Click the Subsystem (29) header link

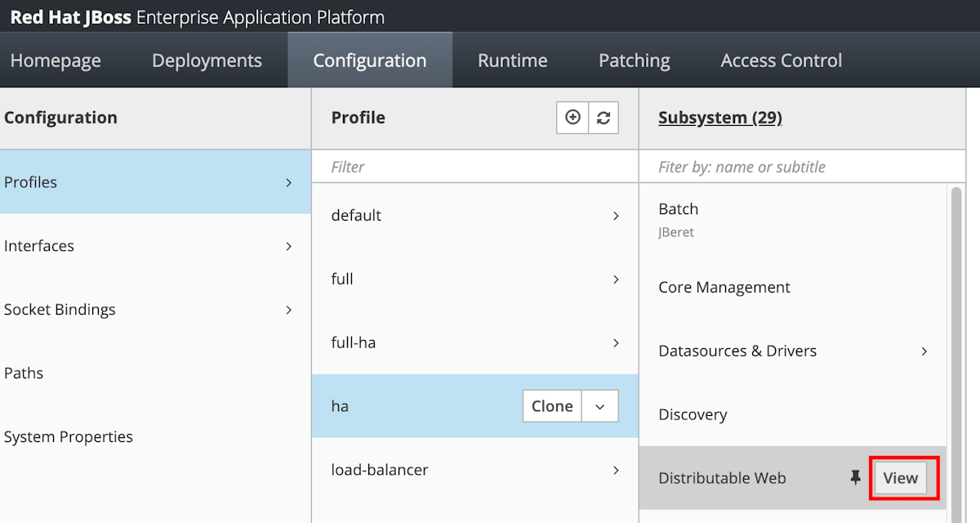pyautogui.click(x=719, y=118)
